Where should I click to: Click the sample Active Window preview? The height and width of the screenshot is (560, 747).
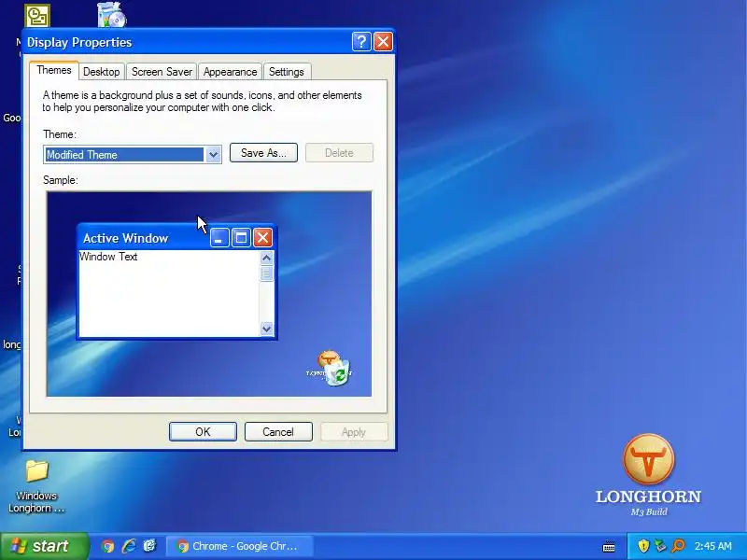point(176,282)
